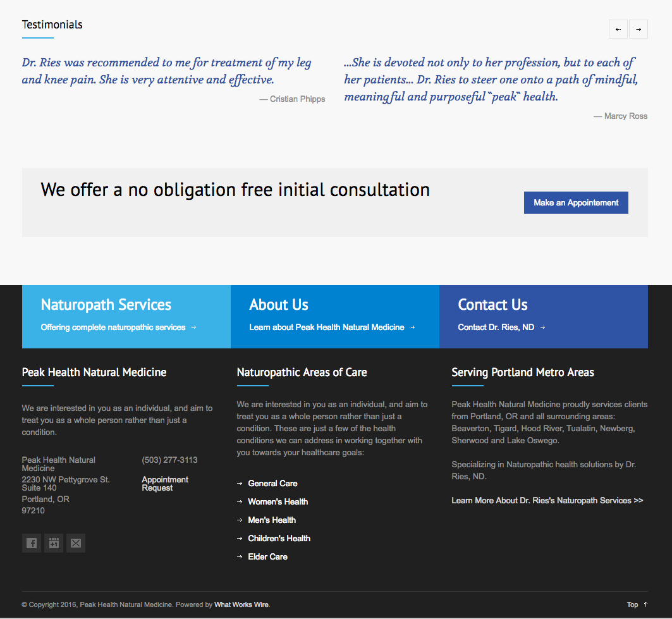This screenshot has height=619, width=672.
Task: Click the Marcy Ross testimonial author name
Action: point(626,116)
